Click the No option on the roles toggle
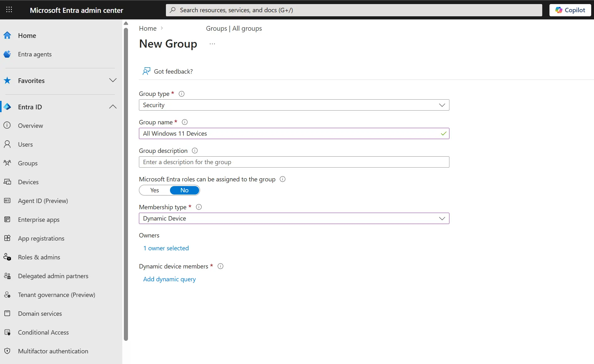594x364 pixels. point(184,190)
